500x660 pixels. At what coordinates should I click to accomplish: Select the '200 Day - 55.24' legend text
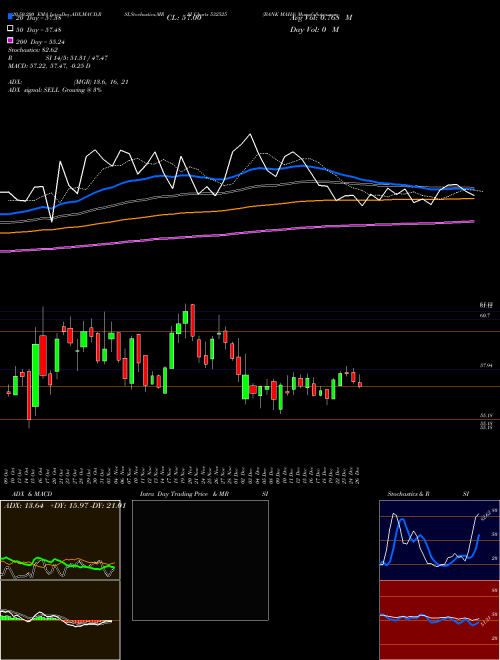pos(40,42)
